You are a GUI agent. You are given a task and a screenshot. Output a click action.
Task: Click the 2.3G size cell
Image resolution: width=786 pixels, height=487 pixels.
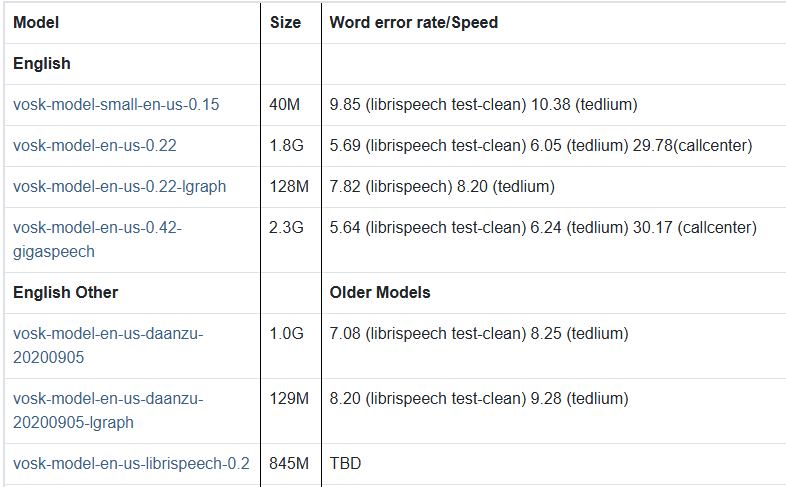click(x=286, y=227)
